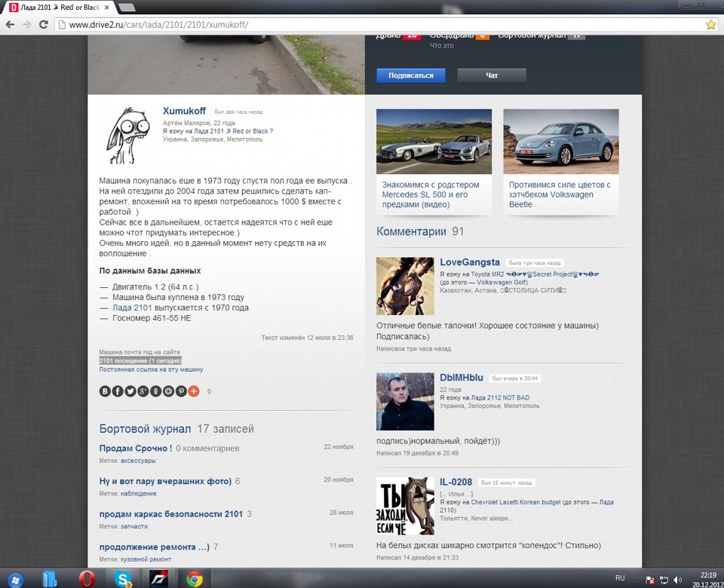Click DblMHblu's avatar photo
Image resolution: width=724 pixels, height=588 pixels.
(x=405, y=402)
